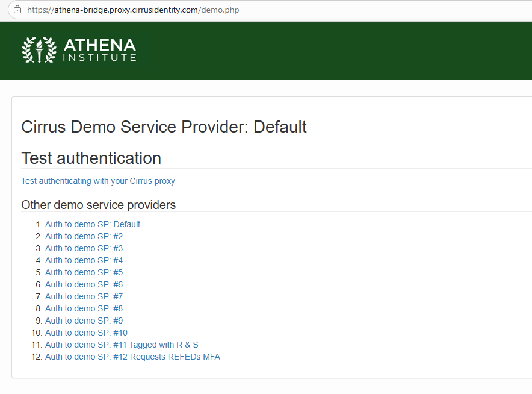Open the Auth to demo SP: #3 link
Screen dimensions: 532x394
[84, 248]
